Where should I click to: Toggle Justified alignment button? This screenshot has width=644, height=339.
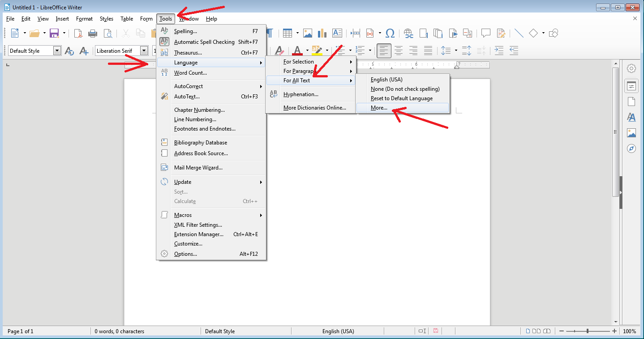point(428,51)
